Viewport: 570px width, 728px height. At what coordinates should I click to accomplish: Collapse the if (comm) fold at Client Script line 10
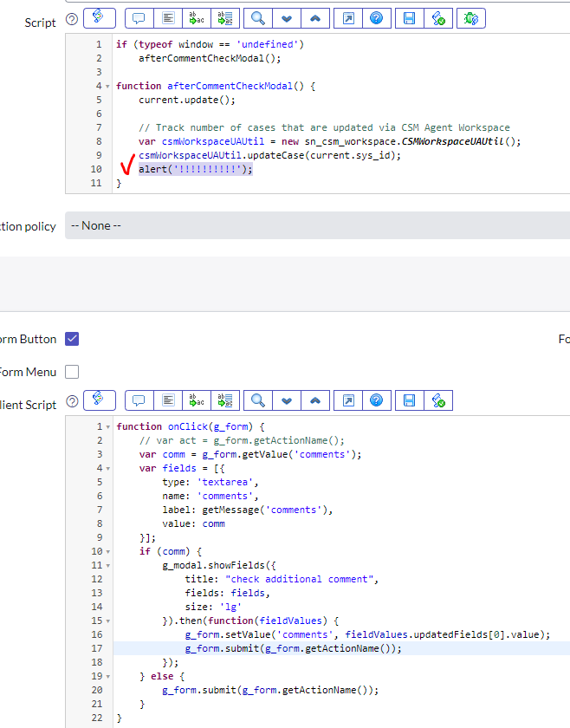click(x=107, y=551)
